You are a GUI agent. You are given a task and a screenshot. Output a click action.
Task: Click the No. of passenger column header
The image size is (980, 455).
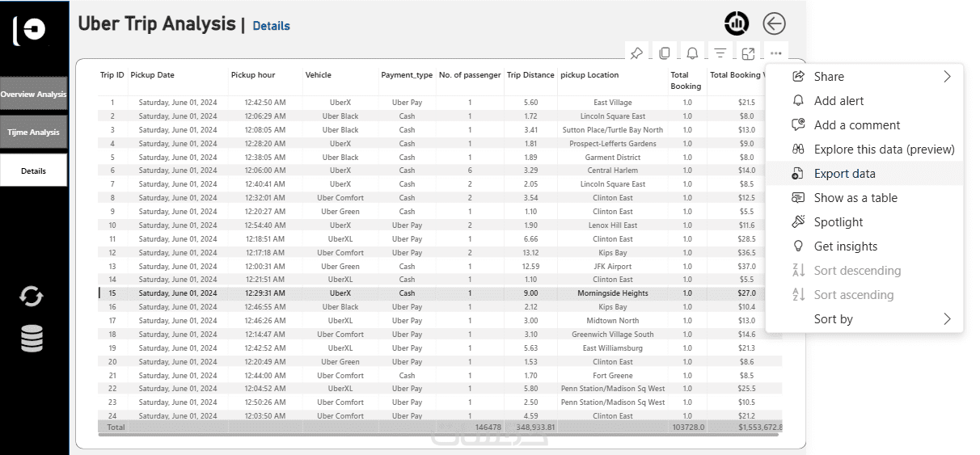pyautogui.click(x=470, y=75)
